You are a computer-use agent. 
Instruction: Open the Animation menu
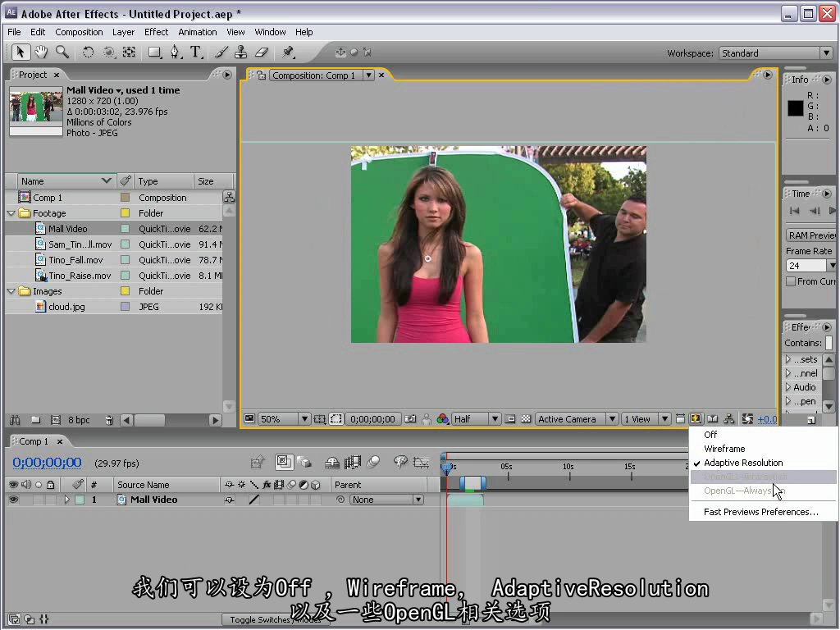(x=197, y=32)
